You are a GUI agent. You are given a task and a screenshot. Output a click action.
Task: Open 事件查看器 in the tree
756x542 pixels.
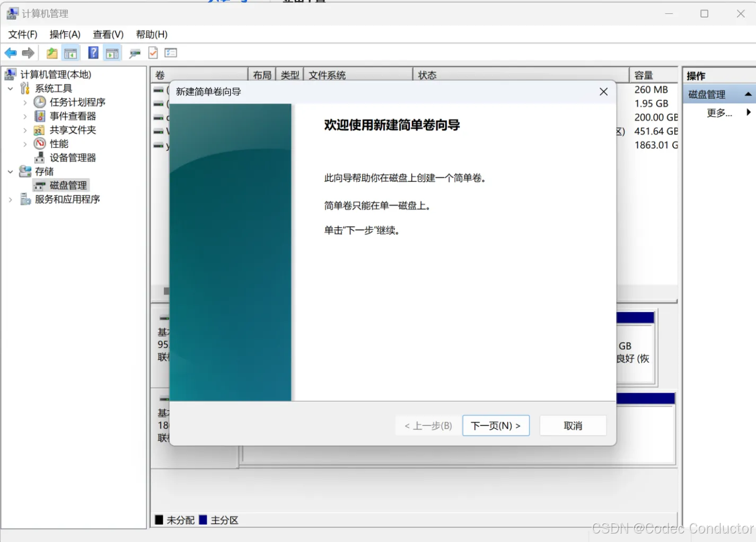point(73,116)
